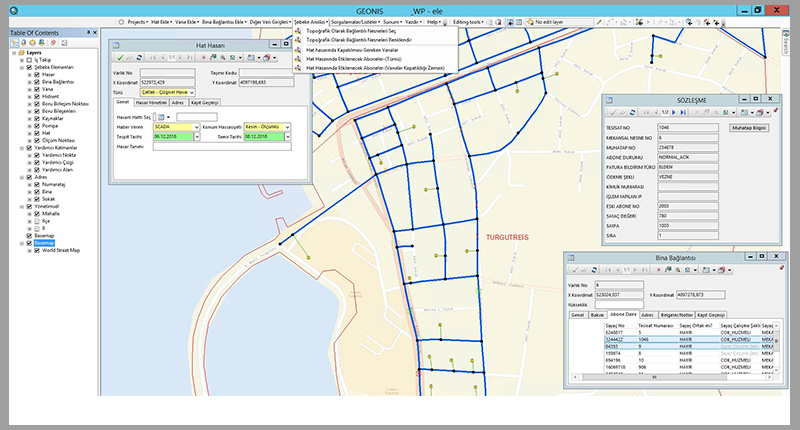Click the pin icon beside SÖZLEŞME window
Viewport: 800px width, 430px height.
pos(776,110)
